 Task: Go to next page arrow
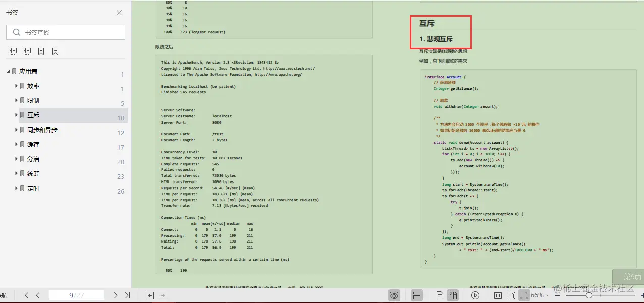coord(116,295)
